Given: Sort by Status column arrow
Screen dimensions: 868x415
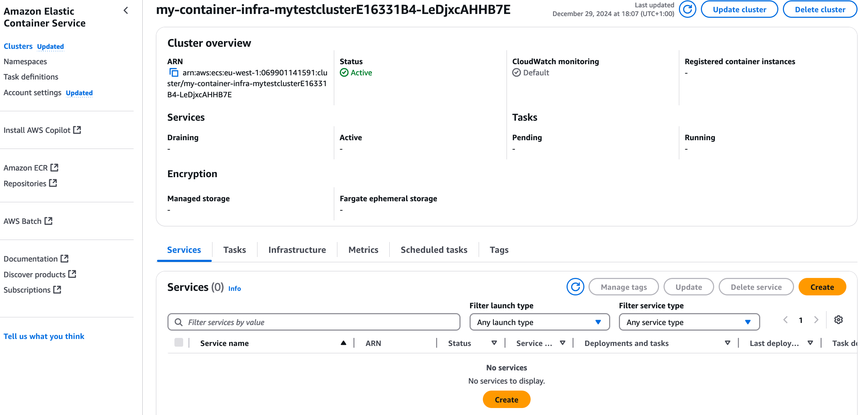Looking at the screenshot, I should tap(494, 343).
